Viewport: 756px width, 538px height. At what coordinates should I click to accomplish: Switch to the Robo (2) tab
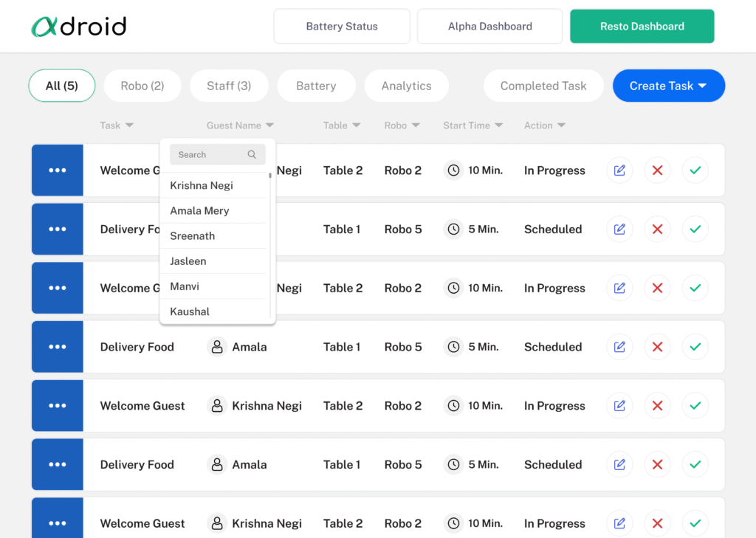142,86
